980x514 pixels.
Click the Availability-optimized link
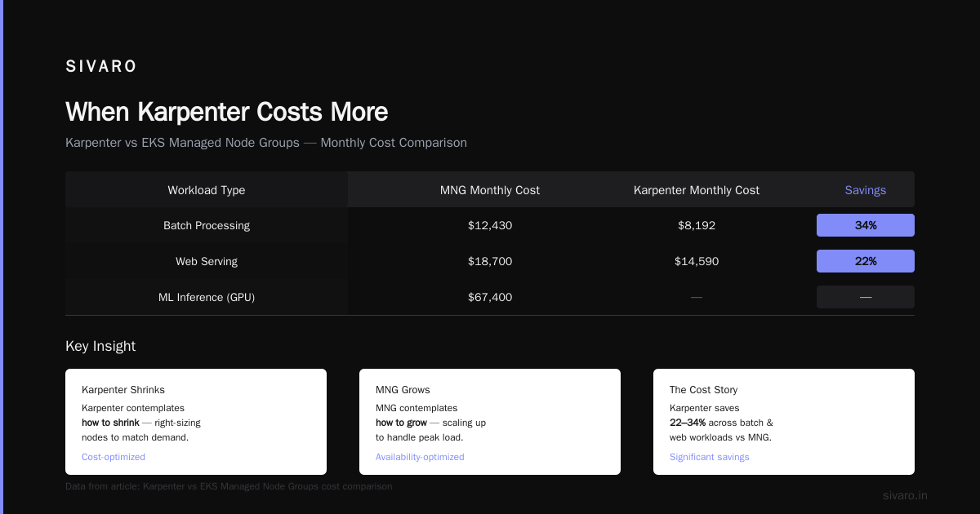click(x=420, y=457)
